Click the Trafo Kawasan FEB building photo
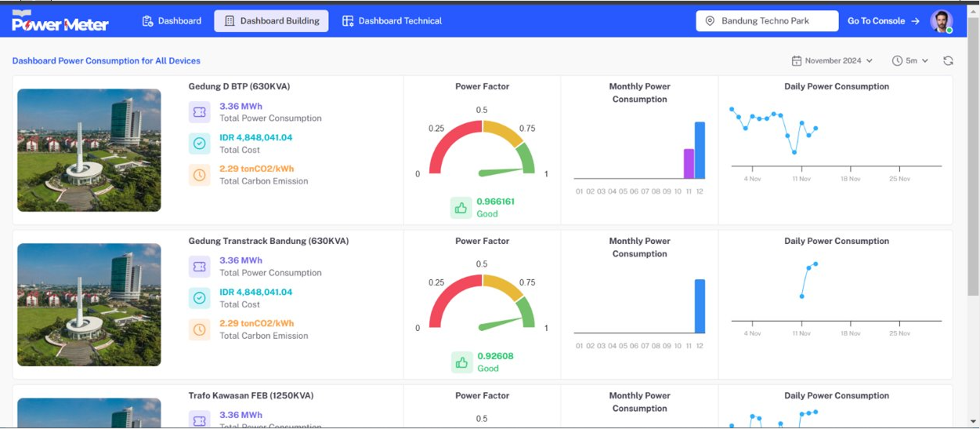 89,413
